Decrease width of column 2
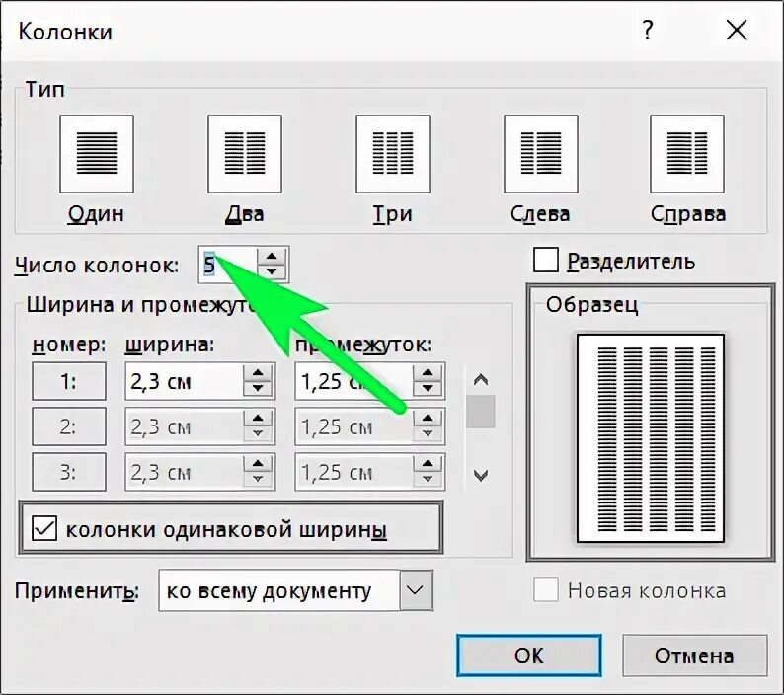The image size is (784, 695). (258, 434)
